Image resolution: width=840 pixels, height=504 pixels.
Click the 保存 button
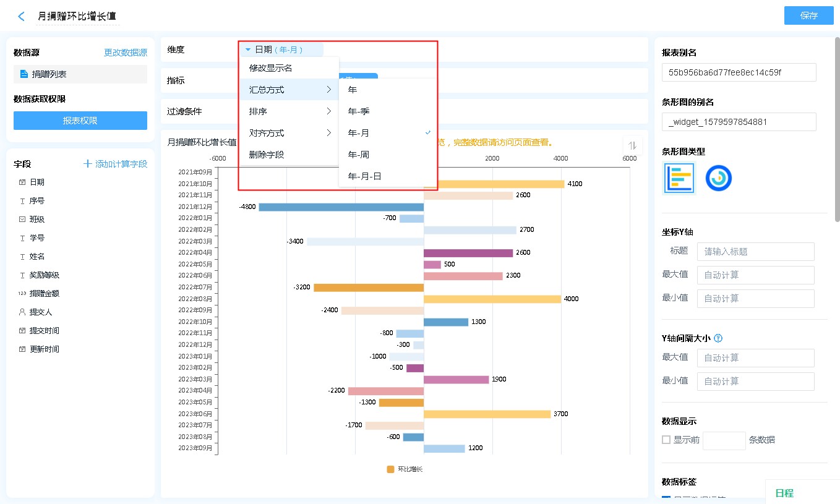click(808, 16)
